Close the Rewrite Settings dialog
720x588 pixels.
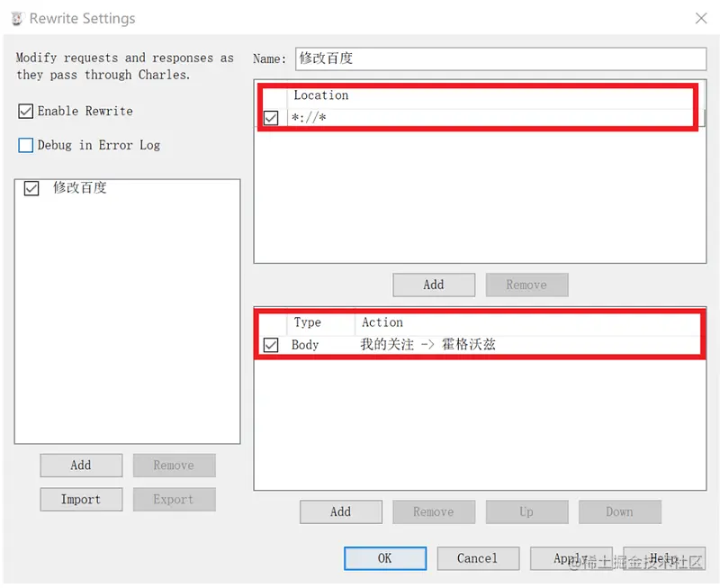tap(701, 18)
